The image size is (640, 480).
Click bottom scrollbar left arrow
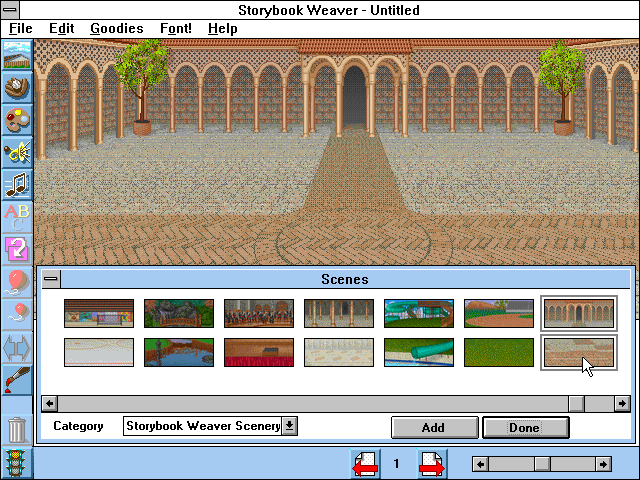click(480, 464)
